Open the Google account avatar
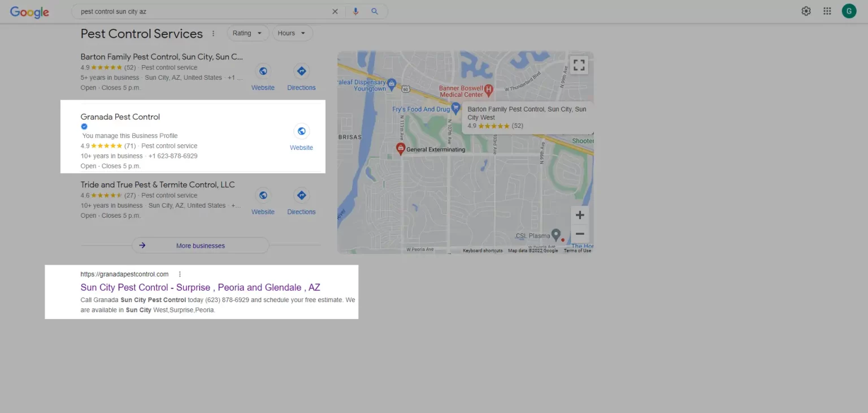This screenshot has width=868, height=413. tap(849, 11)
